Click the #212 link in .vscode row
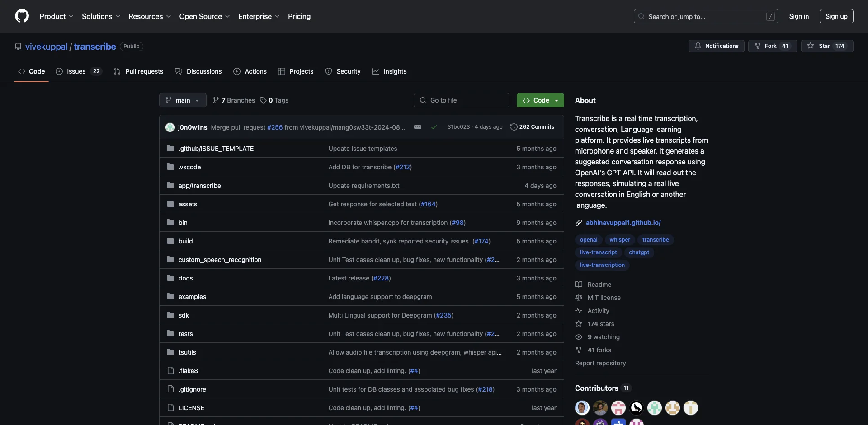This screenshot has width=868, height=425. point(402,167)
